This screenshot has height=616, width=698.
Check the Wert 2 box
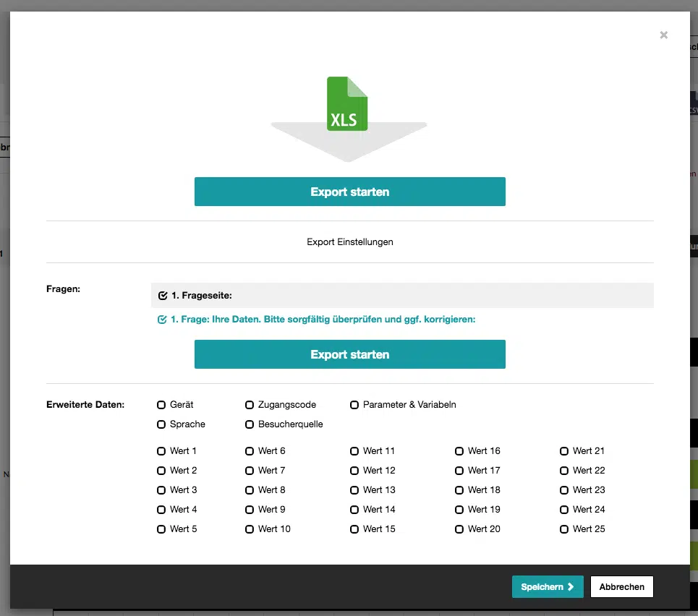point(161,471)
